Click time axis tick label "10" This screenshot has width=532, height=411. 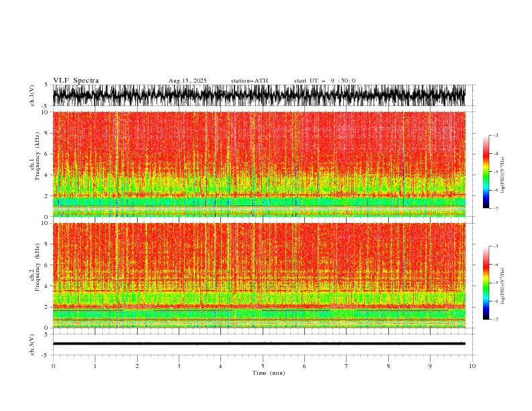click(472, 366)
